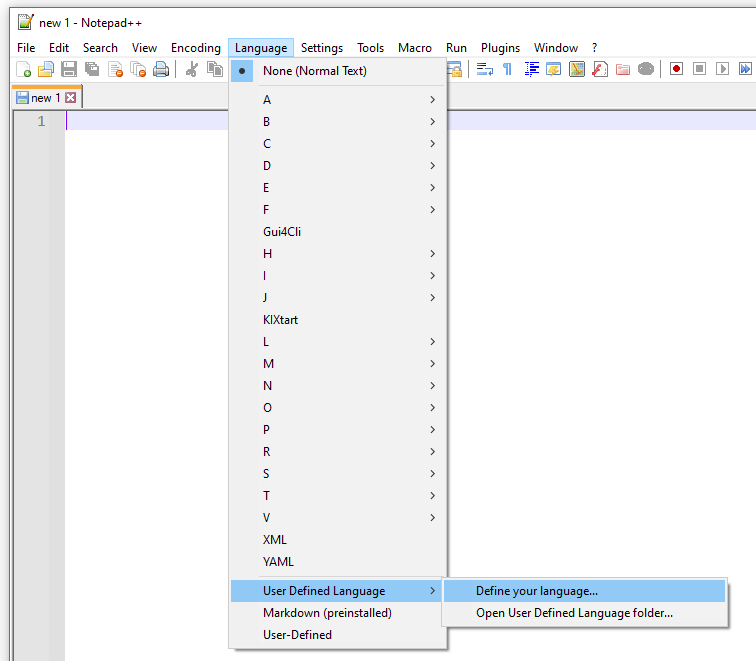The image size is (756, 661).
Task: Expand the H languages submenu
Action: tap(338, 254)
